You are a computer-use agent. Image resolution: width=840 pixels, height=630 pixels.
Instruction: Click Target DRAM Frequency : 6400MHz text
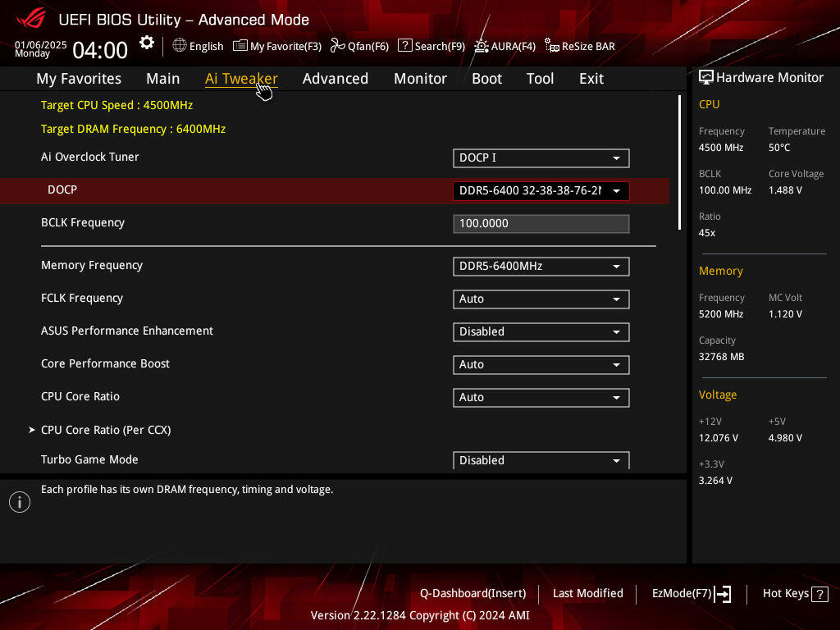pyautogui.click(x=134, y=129)
